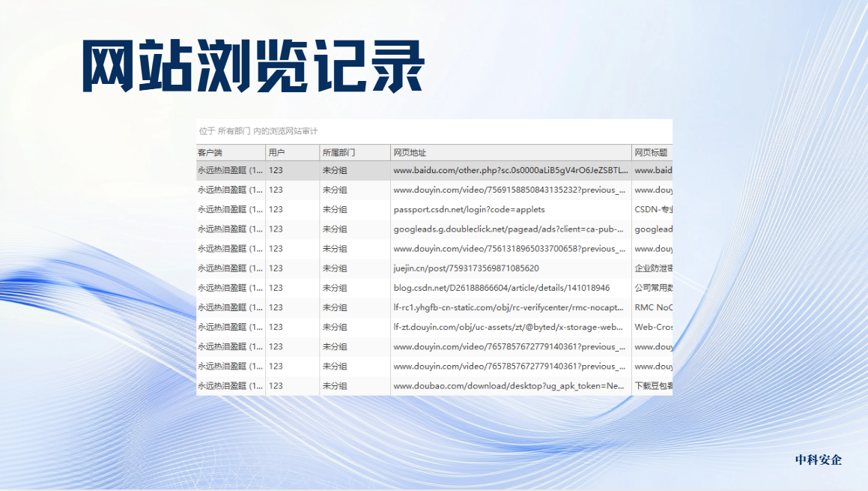
Task: Click the Web-Cros page title cell
Action: click(652, 327)
